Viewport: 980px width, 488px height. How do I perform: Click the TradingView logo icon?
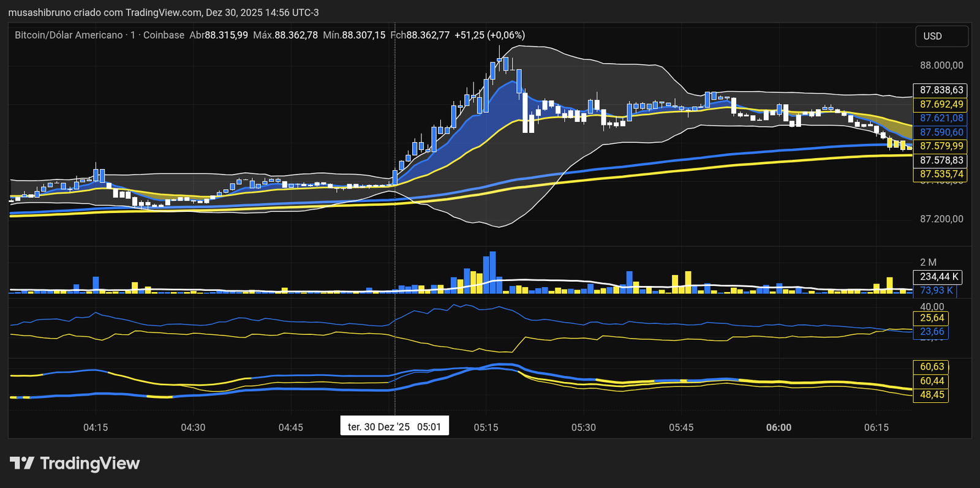pyautogui.click(x=22, y=463)
